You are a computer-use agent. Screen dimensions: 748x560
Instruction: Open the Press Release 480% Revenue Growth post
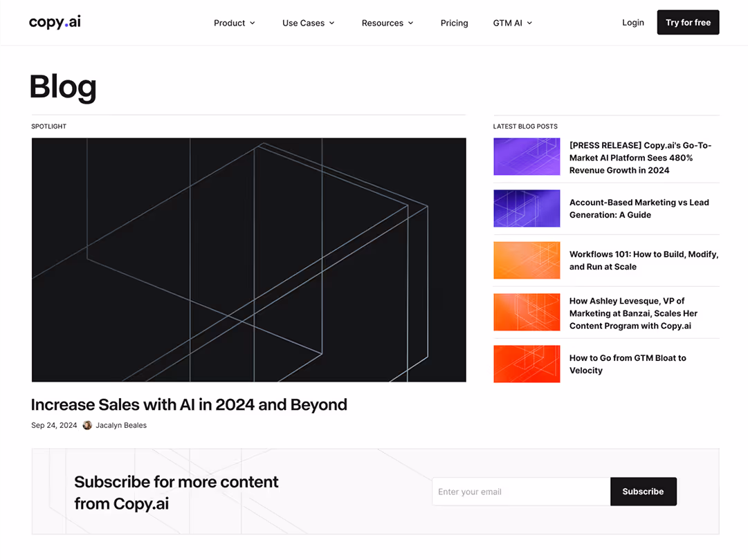640,158
